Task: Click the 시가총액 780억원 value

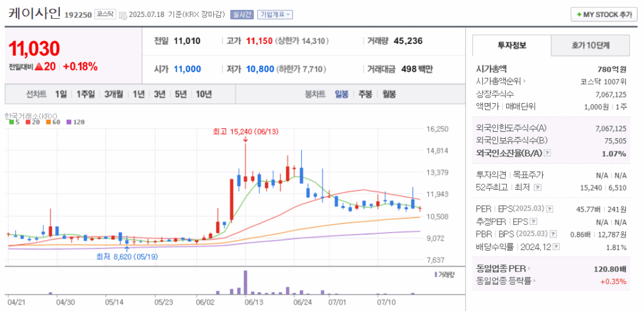Action: pos(612,69)
